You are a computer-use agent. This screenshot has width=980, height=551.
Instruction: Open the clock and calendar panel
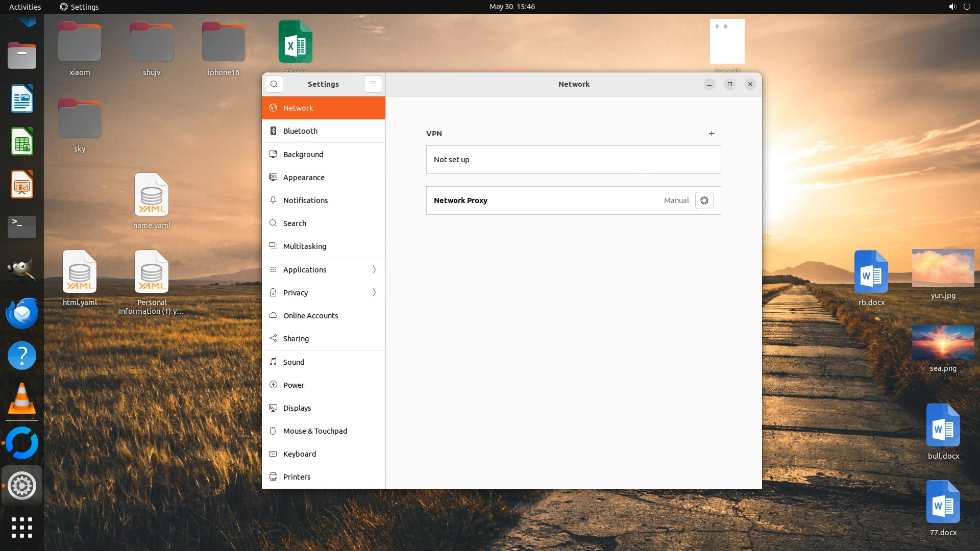pos(512,7)
